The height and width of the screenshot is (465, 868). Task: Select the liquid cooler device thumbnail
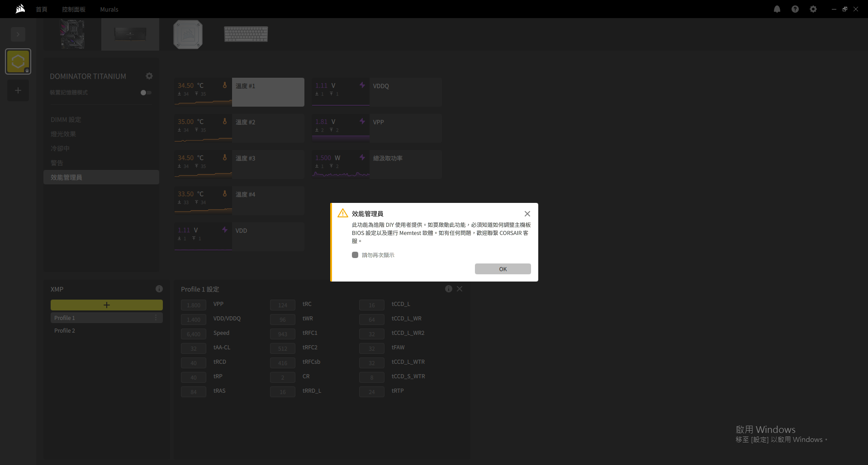[188, 34]
